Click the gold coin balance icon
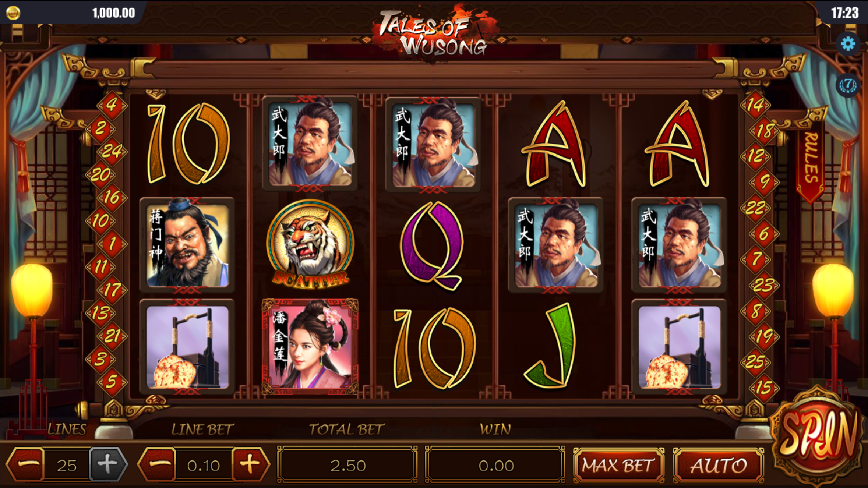 13,13
